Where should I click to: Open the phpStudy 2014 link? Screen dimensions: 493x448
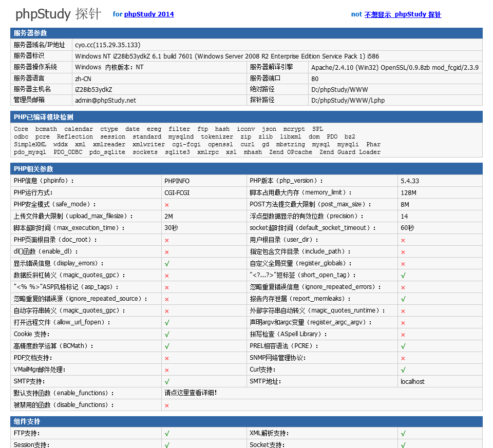(149, 14)
